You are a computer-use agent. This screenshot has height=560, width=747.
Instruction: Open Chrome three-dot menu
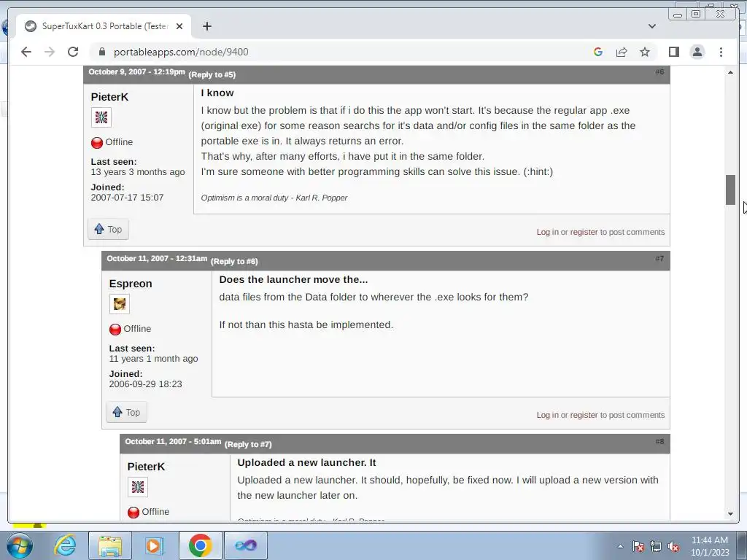tap(721, 52)
